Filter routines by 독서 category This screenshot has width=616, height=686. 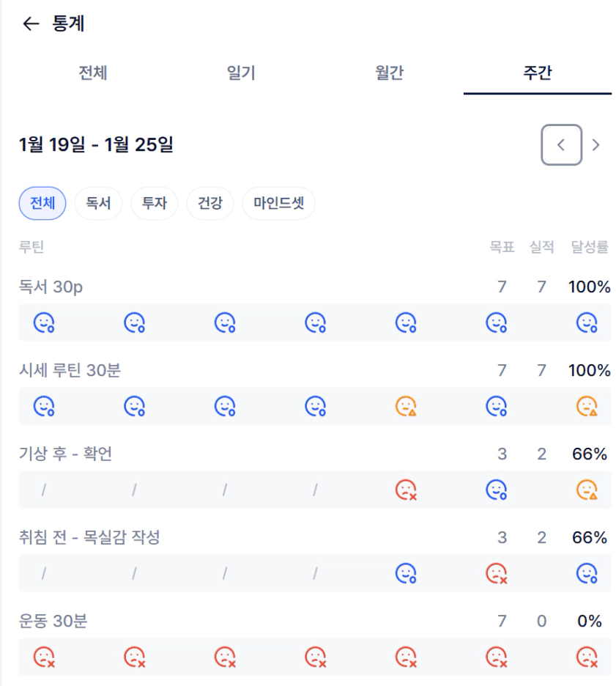tap(98, 203)
